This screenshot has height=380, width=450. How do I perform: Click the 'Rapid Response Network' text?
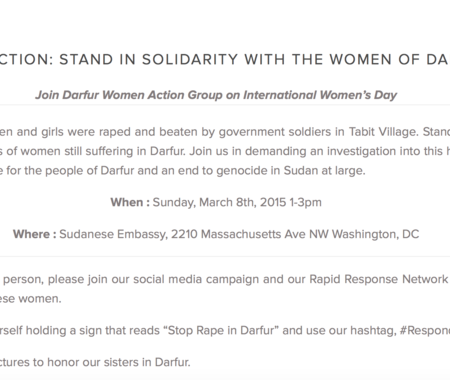click(379, 279)
